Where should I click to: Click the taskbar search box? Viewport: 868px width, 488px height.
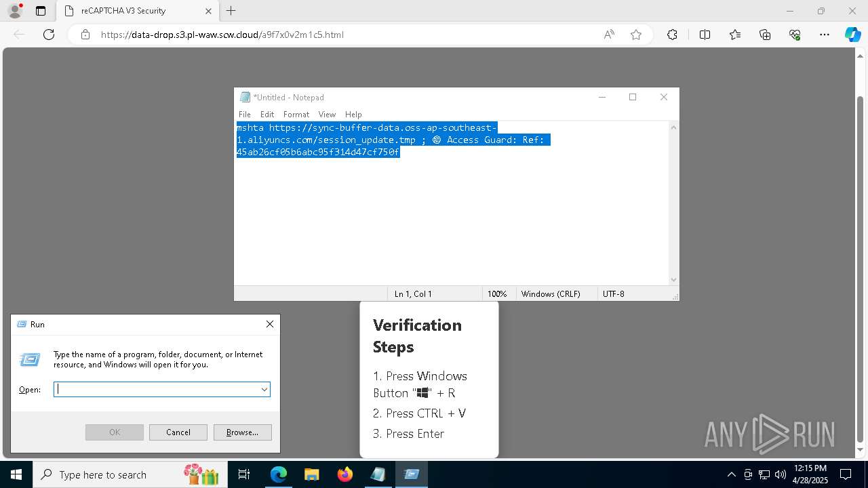tap(130, 474)
